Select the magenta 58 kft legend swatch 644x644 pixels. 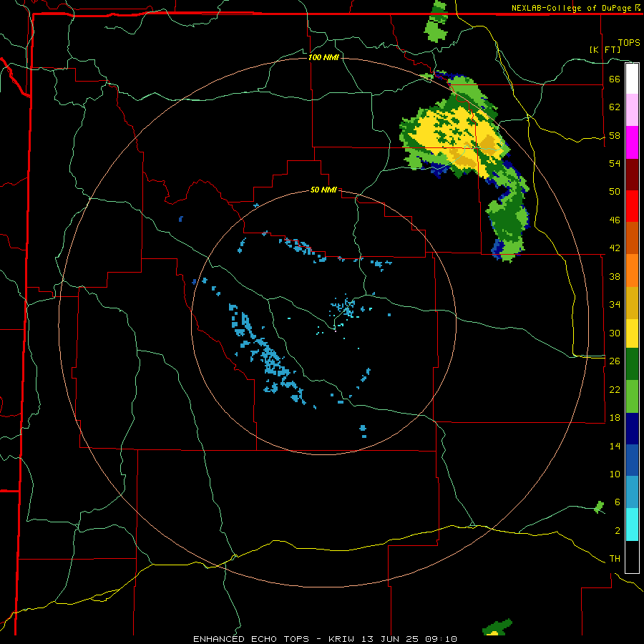[632, 142]
